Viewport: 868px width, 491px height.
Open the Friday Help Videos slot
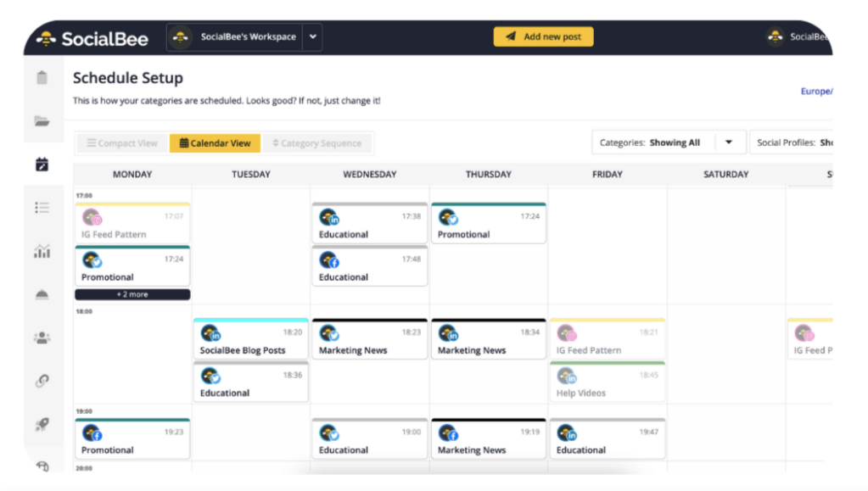pyautogui.click(x=608, y=382)
